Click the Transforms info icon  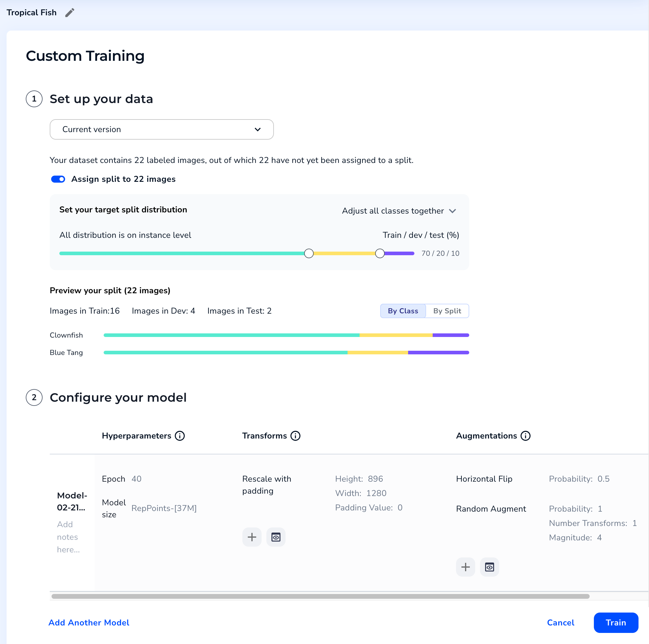[x=295, y=436]
